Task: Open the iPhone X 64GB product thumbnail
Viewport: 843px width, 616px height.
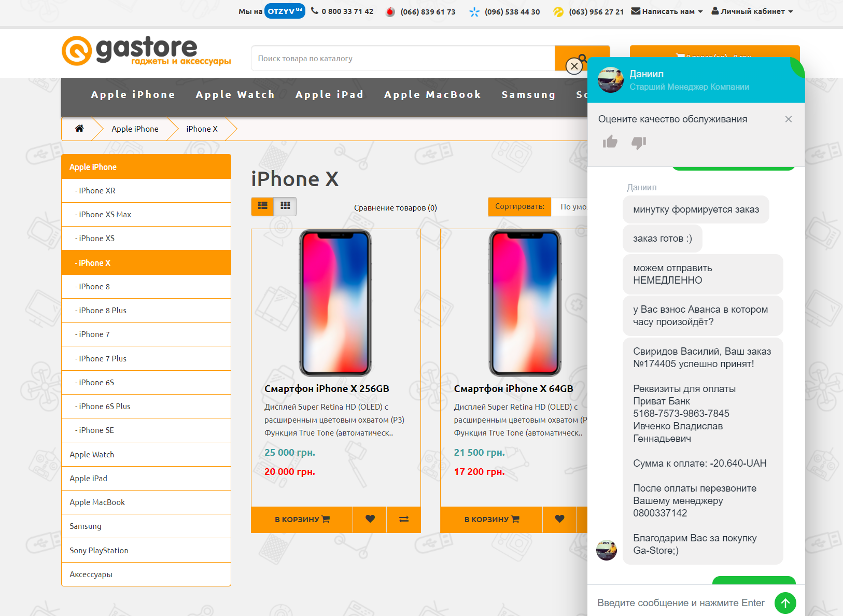Action: click(x=525, y=303)
